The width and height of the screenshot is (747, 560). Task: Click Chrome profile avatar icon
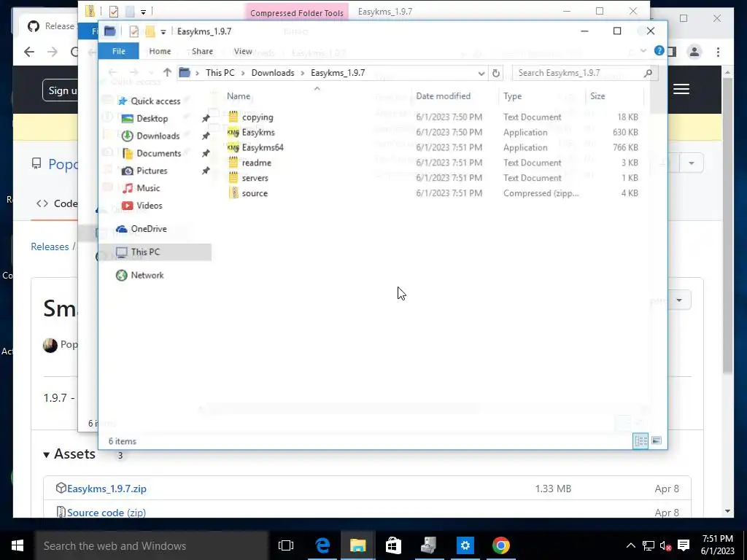click(x=694, y=52)
